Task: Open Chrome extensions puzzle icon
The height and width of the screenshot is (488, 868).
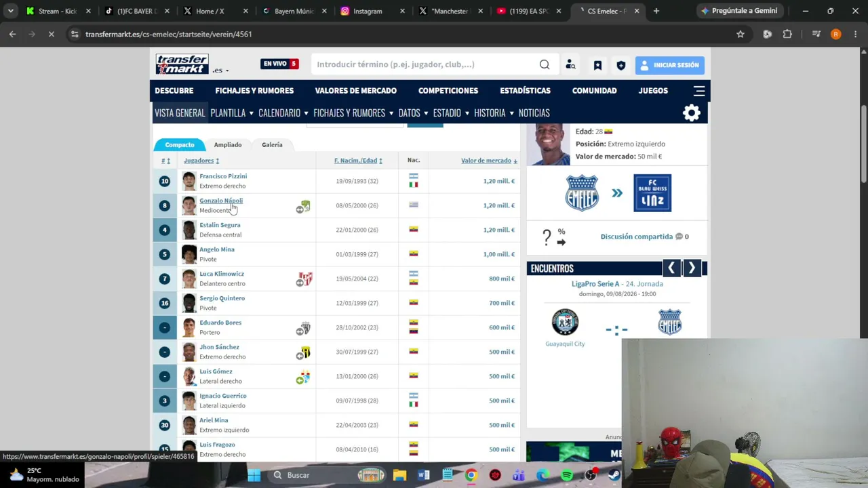Action: 787,34
